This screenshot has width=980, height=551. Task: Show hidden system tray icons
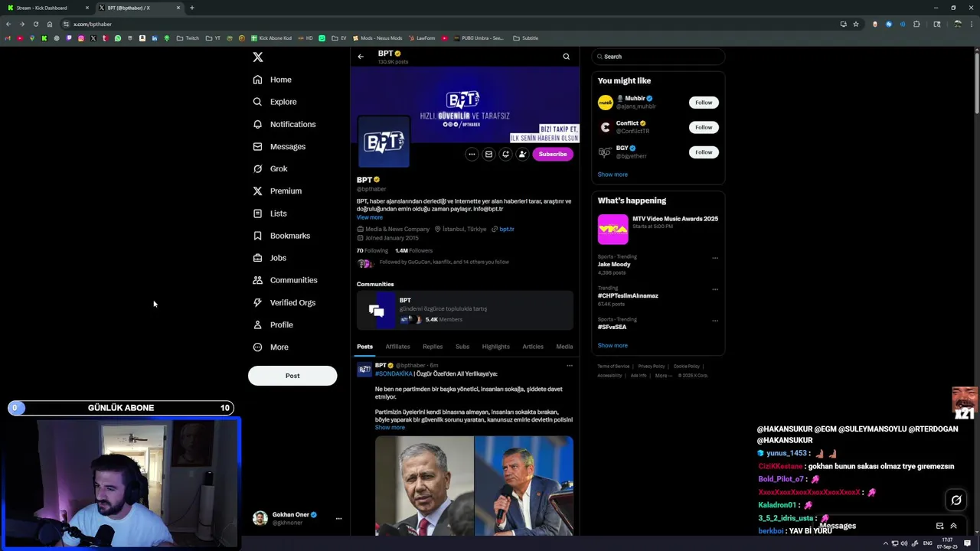click(x=886, y=543)
